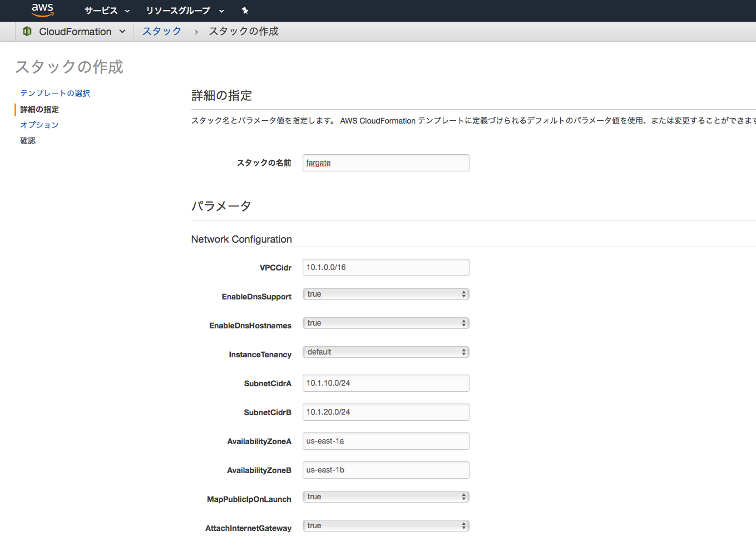Screen dimensions: 756x546
Task: Open the MapPublicIpOnLaunch dropdown
Action: [386, 496]
